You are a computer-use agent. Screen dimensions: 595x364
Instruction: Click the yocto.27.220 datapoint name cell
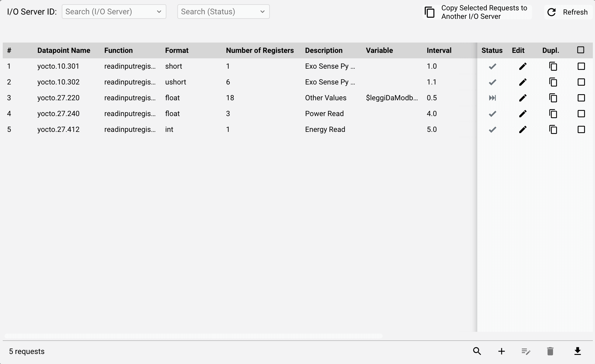[x=58, y=98]
